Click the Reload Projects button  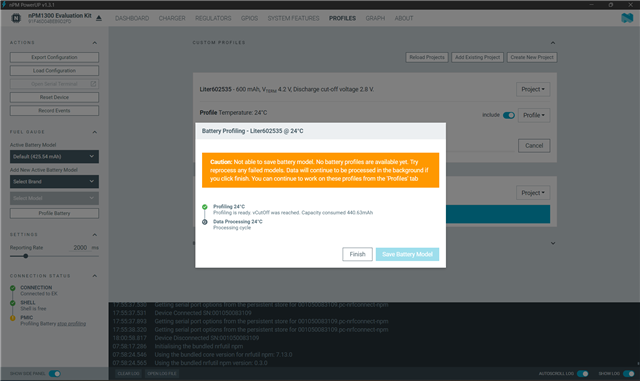(x=427, y=57)
